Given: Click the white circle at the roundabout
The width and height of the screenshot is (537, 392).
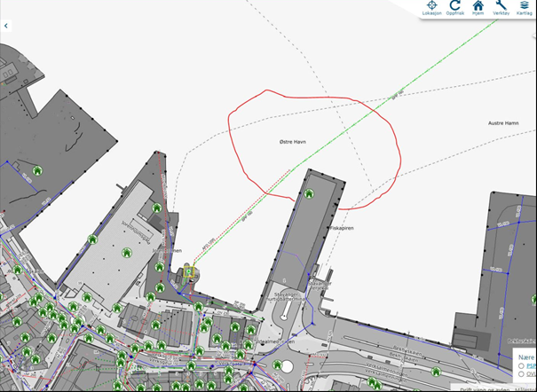Looking at the screenshot, I should [x=287, y=365].
